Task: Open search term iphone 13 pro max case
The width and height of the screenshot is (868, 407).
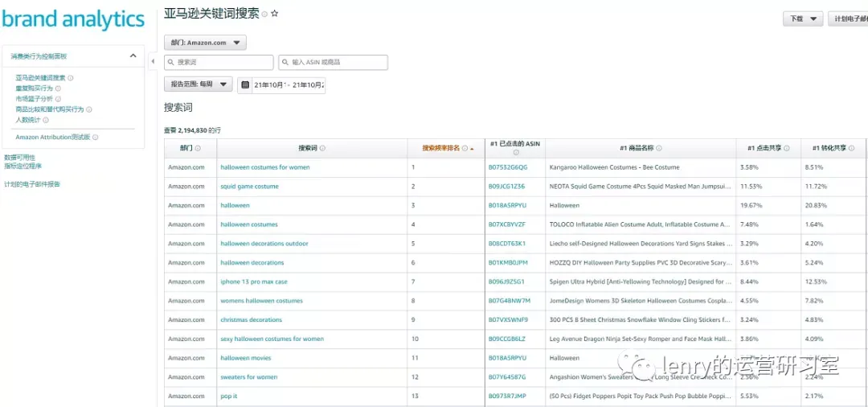Action: pyautogui.click(x=254, y=282)
